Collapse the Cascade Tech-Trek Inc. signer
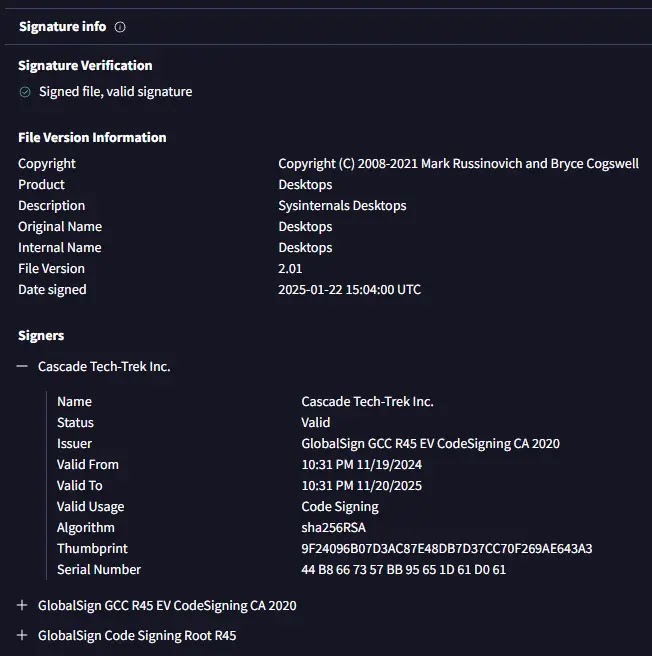This screenshot has height=656, width=652. 22,366
